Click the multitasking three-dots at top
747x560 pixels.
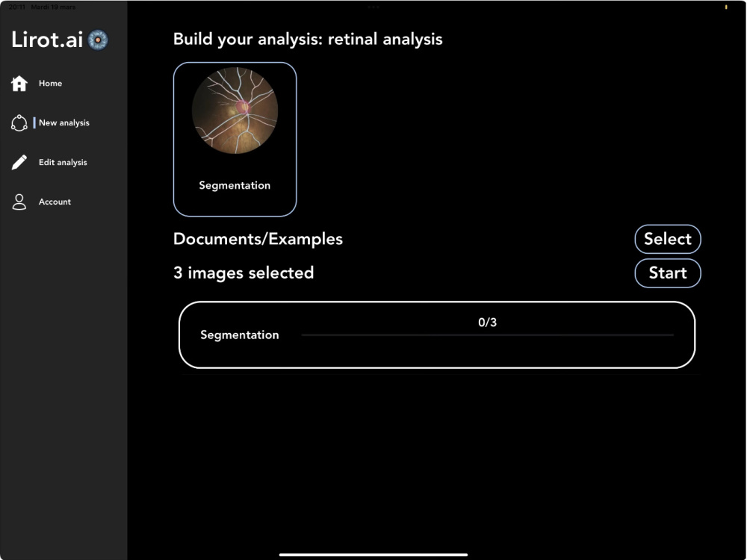click(x=373, y=7)
